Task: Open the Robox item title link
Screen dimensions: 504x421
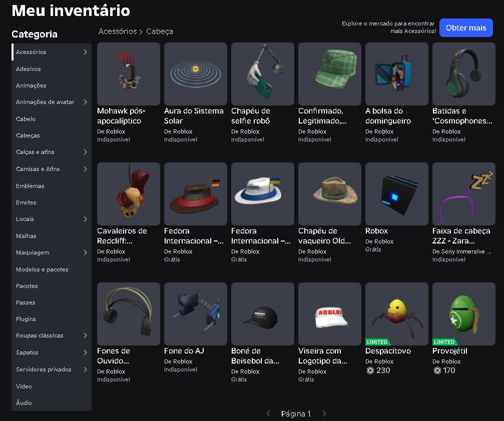Action: pyautogui.click(x=377, y=231)
